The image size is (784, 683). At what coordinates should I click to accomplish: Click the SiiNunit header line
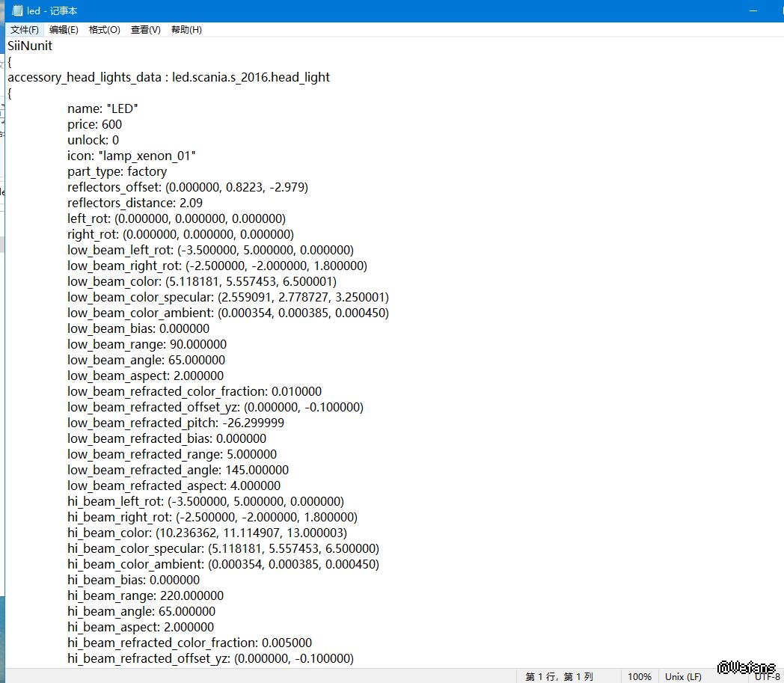(x=30, y=46)
